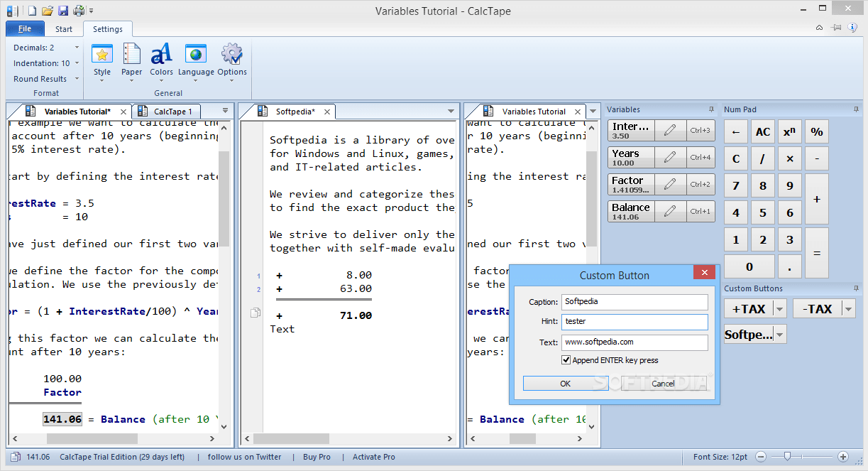Close the left Variables Tutorial* tab

123,112
